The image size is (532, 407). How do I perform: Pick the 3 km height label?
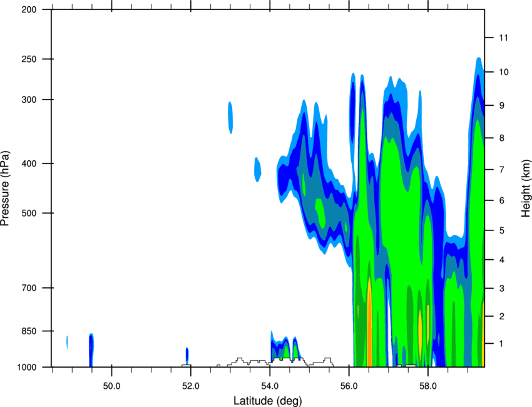pos(501,289)
